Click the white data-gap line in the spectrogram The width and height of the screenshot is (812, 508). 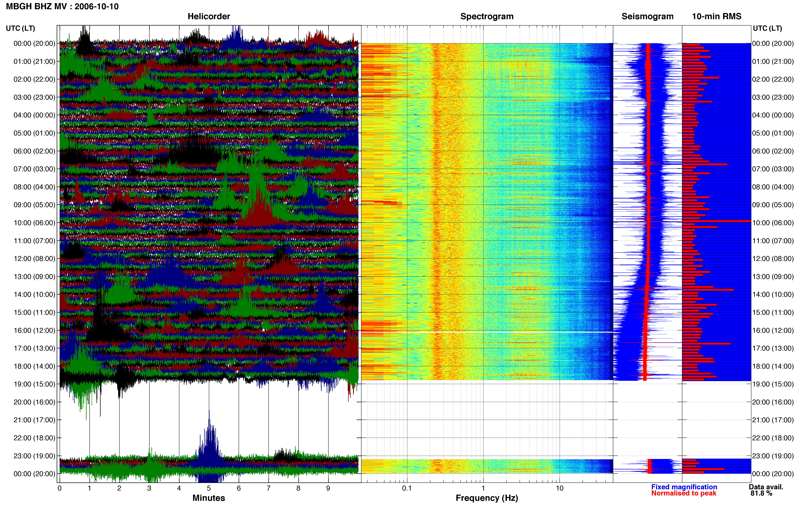pyautogui.click(x=487, y=332)
